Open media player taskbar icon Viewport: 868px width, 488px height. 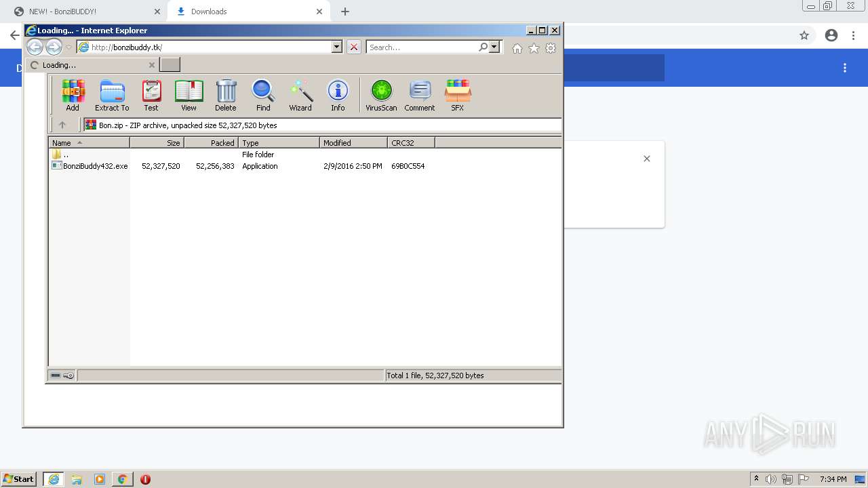(100, 479)
